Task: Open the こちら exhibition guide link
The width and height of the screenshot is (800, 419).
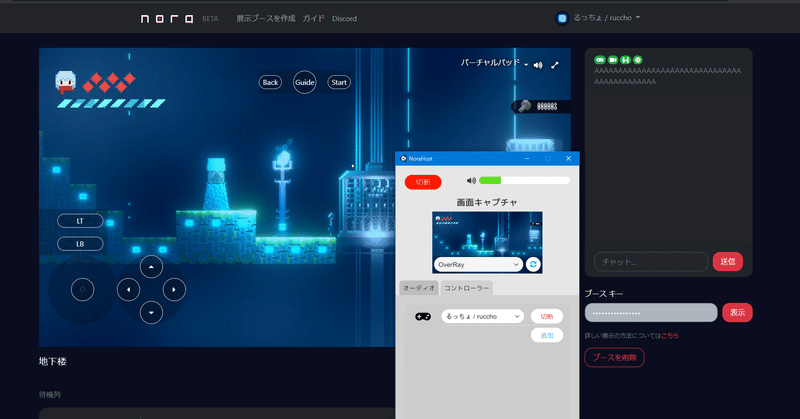Action: coord(670,336)
